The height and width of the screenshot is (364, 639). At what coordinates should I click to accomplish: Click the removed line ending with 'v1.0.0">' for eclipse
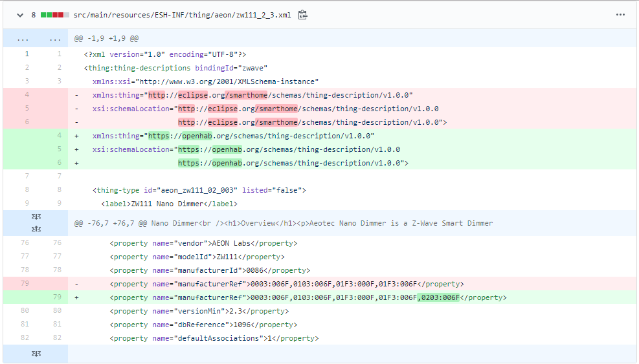(312, 122)
